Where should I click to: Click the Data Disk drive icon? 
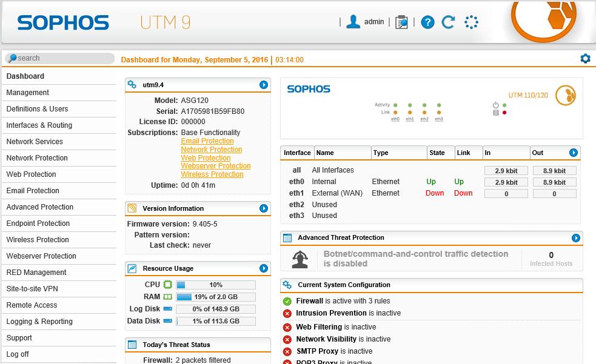pos(167,321)
